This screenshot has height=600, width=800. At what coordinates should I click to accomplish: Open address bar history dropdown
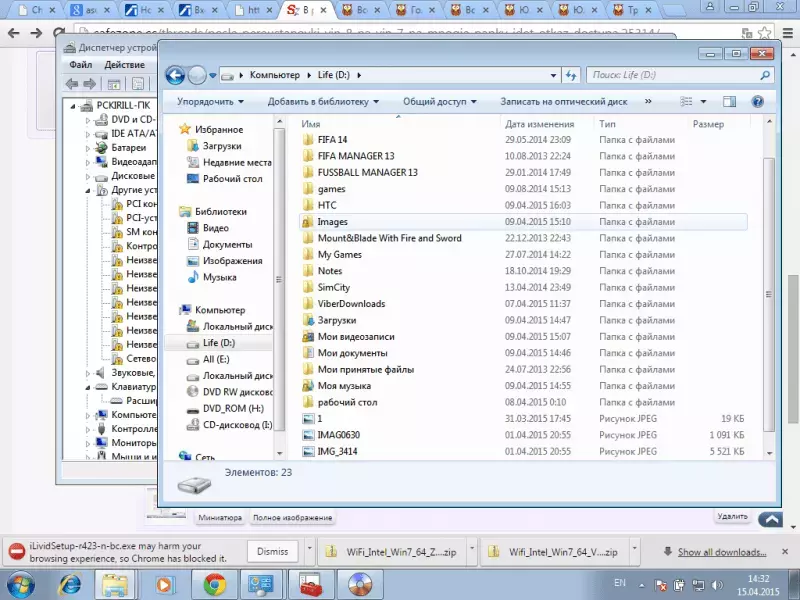[x=553, y=76]
